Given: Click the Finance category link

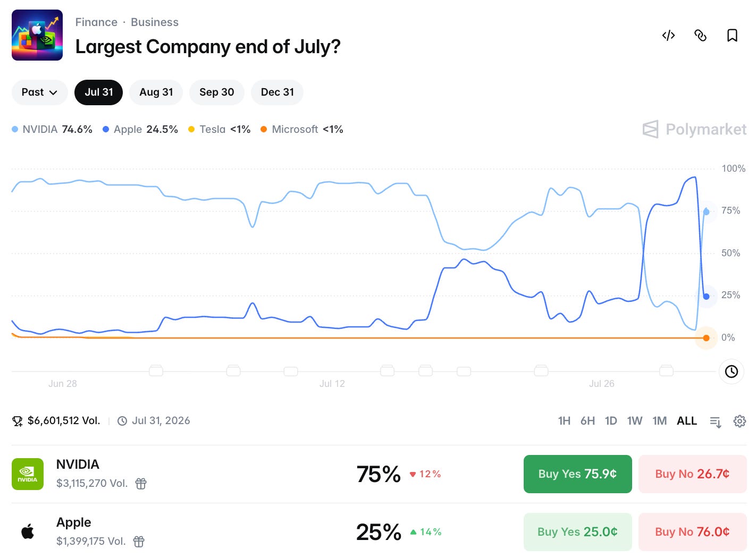Looking at the screenshot, I should click(x=96, y=22).
